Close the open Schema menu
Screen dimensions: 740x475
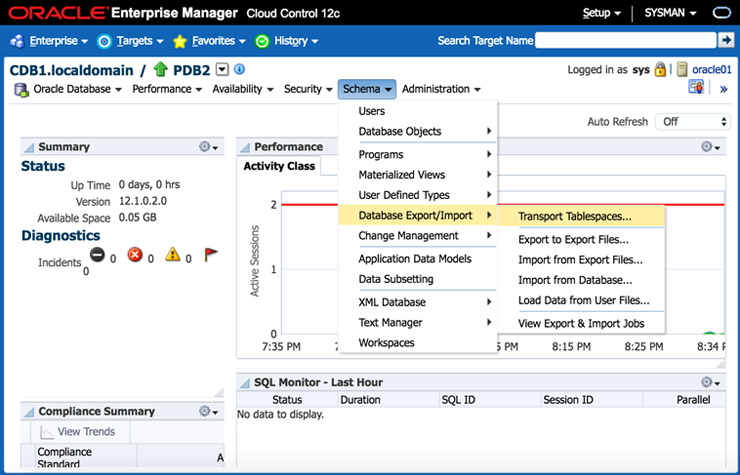367,89
